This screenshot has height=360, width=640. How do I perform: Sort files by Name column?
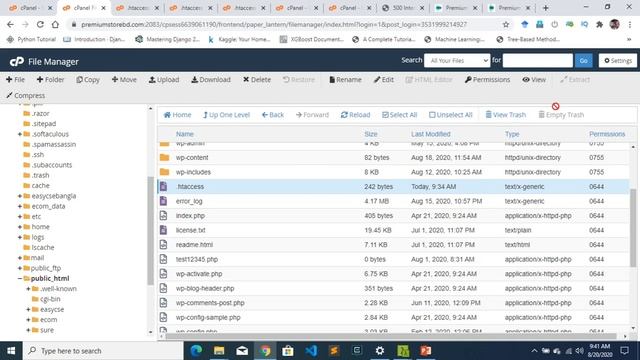pos(184,134)
